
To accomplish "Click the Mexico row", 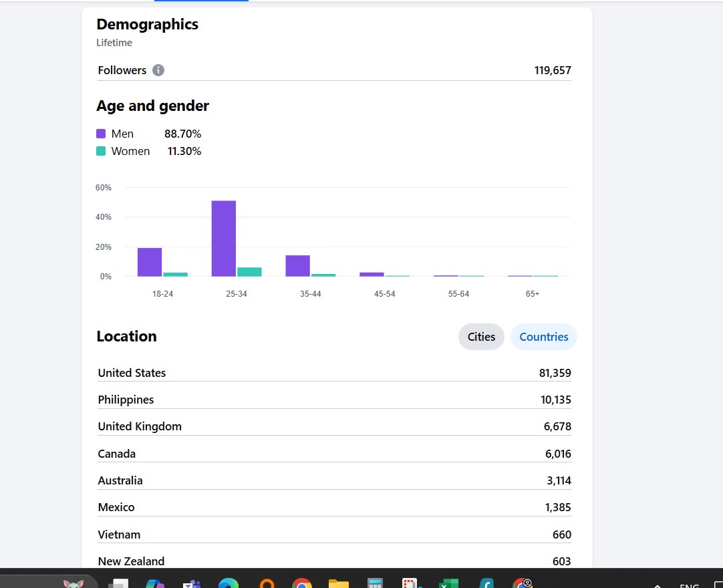I will [334, 507].
